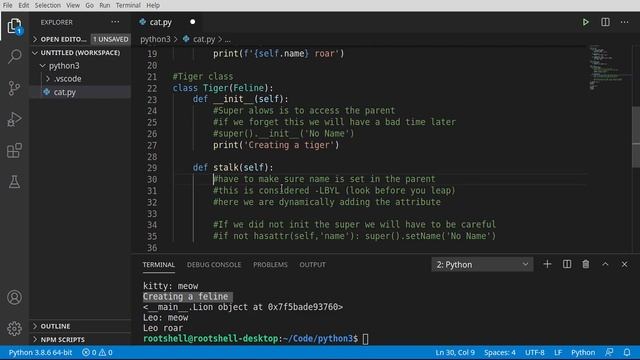Click cat.py in the breadcrumb
Image resolution: width=640 pixels, height=360 pixels.
(x=204, y=39)
